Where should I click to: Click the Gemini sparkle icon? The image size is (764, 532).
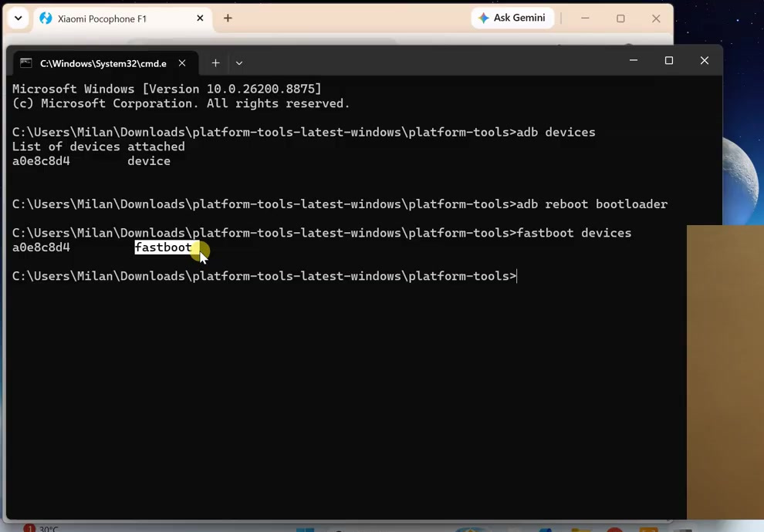click(483, 18)
